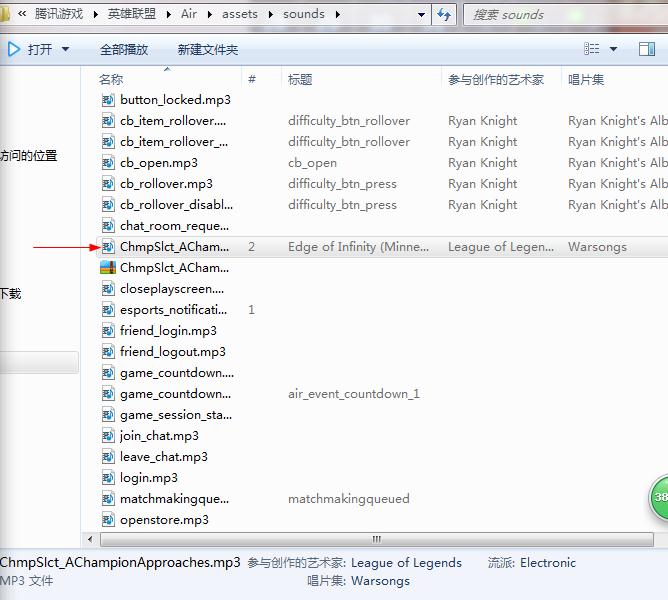
Task: Click the 全部播放 button
Action: click(x=124, y=49)
